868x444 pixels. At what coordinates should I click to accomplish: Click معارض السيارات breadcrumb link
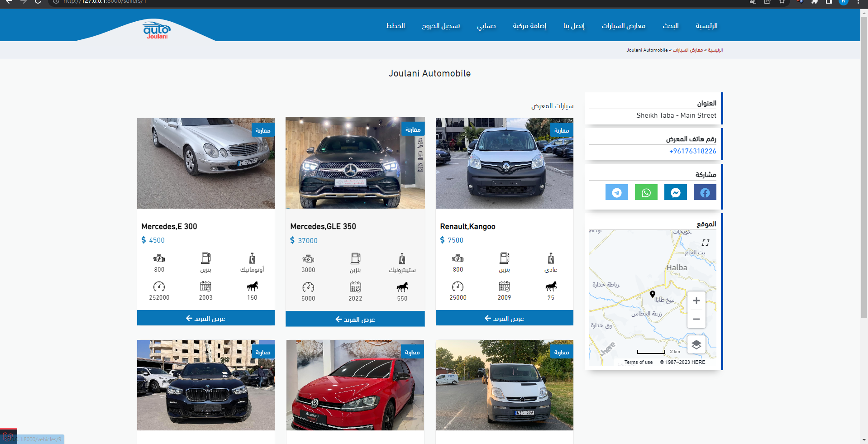tap(688, 50)
